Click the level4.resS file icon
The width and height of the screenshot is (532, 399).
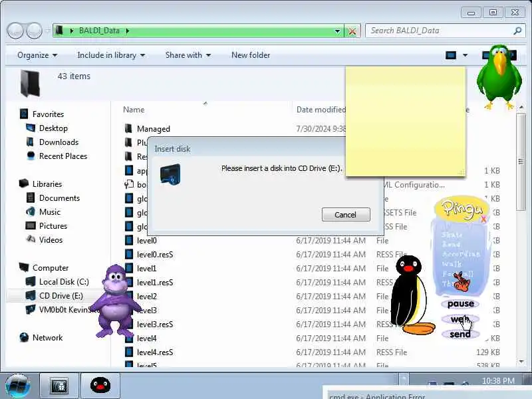129,352
